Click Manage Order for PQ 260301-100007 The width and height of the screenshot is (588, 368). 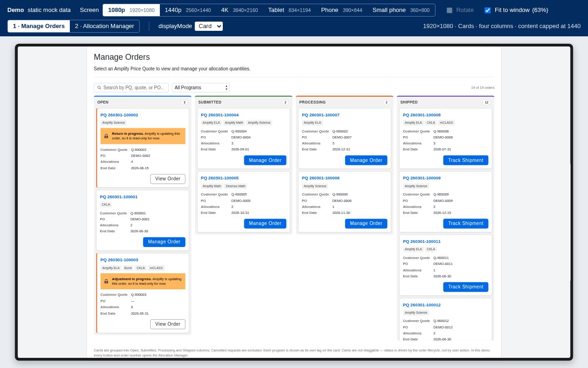tap(366, 161)
